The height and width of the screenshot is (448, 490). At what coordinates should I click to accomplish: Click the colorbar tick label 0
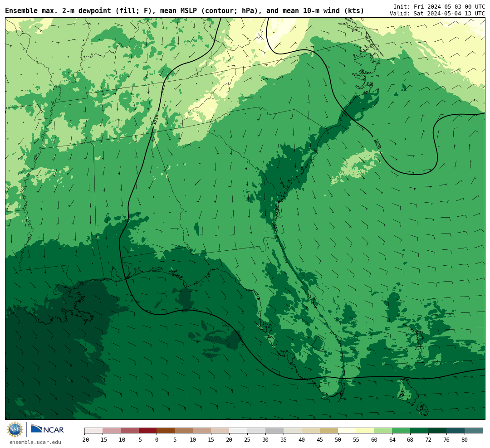(157, 439)
